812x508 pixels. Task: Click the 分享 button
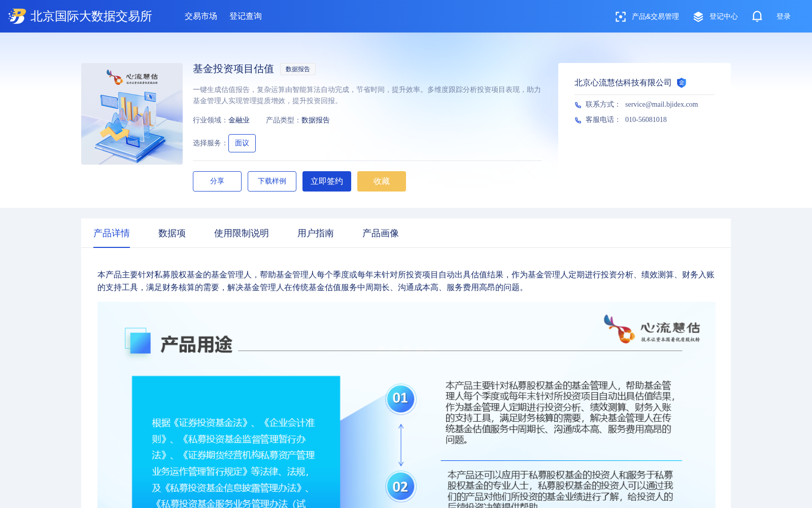(217, 181)
